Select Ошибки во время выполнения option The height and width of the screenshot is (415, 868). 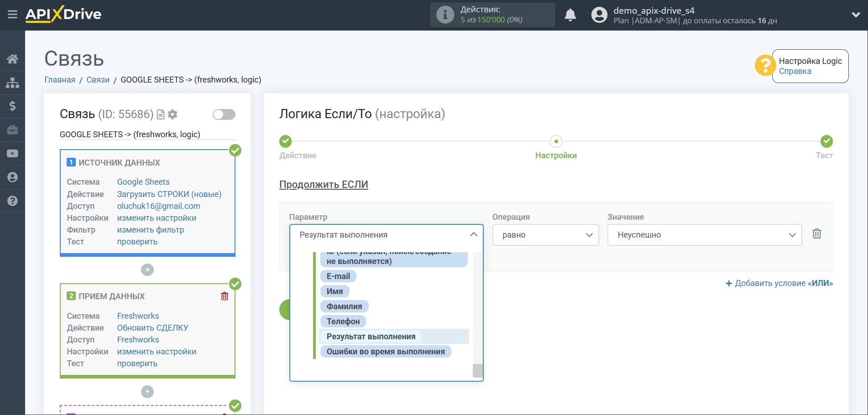point(385,352)
